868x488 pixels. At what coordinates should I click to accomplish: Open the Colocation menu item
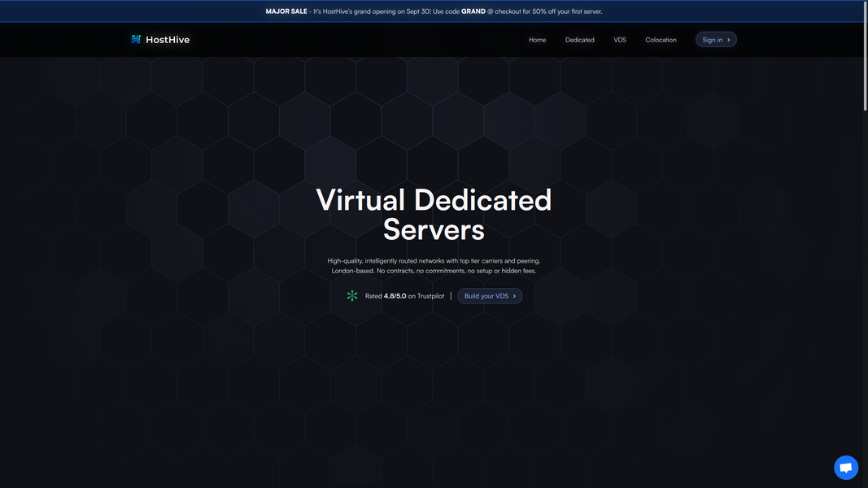point(661,40)
